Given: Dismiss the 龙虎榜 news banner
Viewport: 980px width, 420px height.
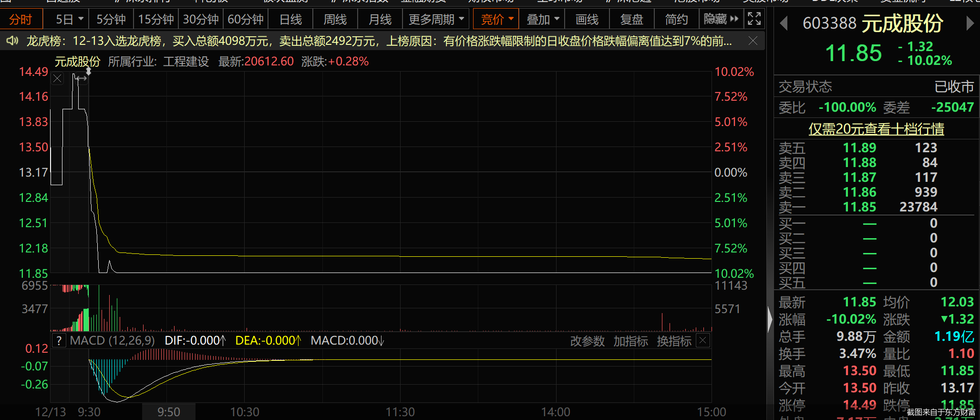Looking at the screenshot, I should click(753, 41).
